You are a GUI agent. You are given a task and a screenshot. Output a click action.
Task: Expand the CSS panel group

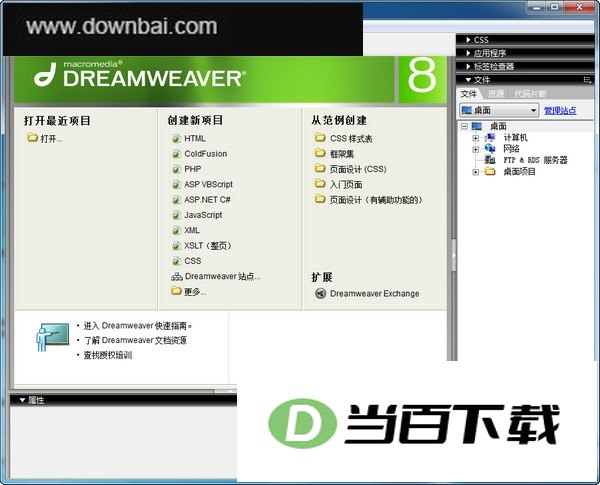pos(468,40)
